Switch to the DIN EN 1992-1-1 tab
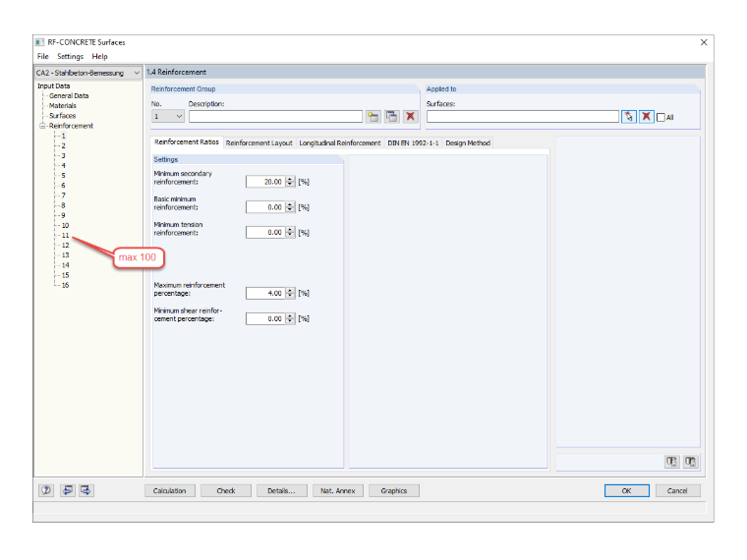This screenshot has width=747, height=560. point(413,142)
